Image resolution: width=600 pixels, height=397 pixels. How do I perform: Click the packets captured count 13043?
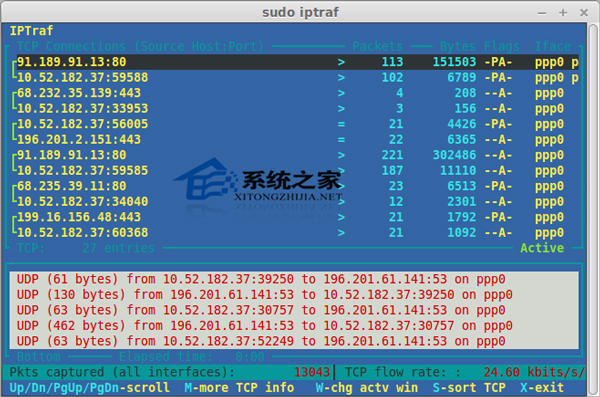tap(312, 372)
